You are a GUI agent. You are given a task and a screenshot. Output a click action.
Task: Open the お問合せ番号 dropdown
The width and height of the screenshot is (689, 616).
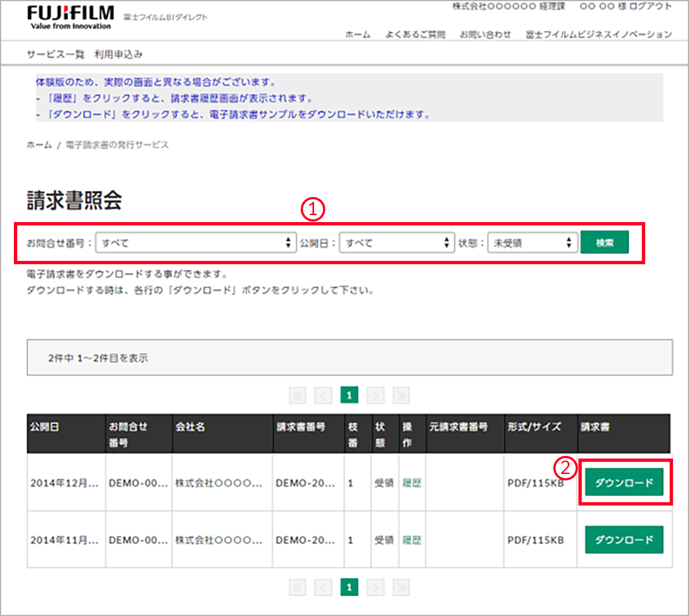(x=196, y=243)
